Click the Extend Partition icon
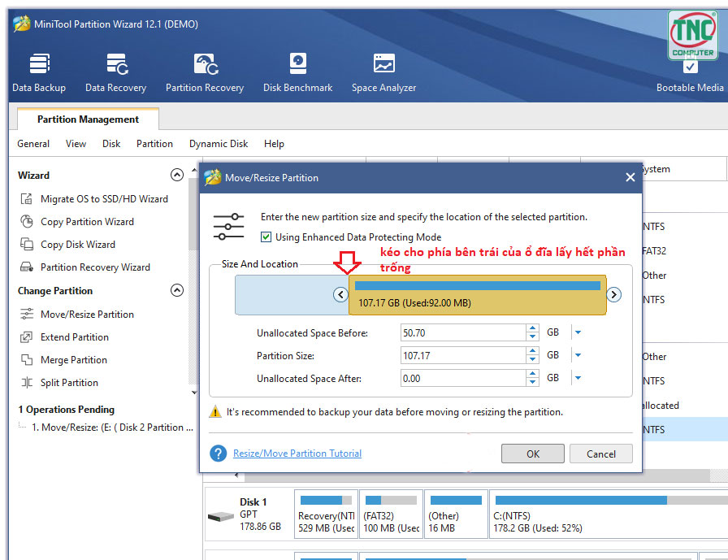The width and height of the screenshot is (728, 560). [x=27, y=337]
